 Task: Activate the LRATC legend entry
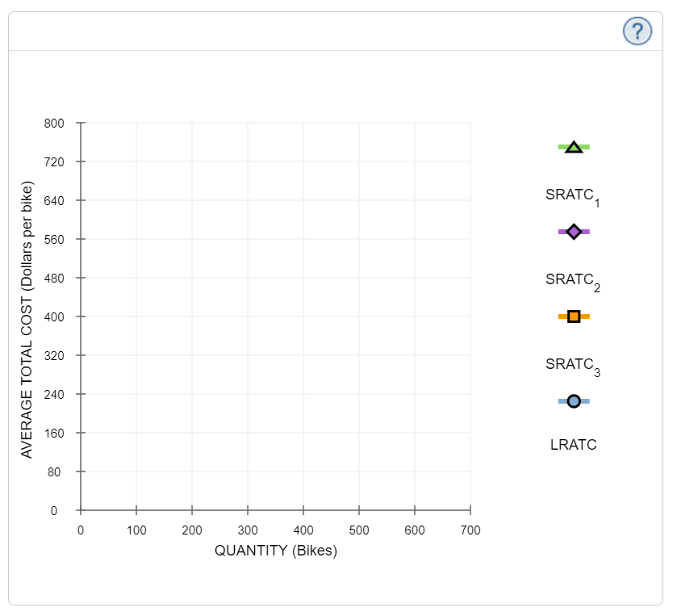click(x=574, y=444)
